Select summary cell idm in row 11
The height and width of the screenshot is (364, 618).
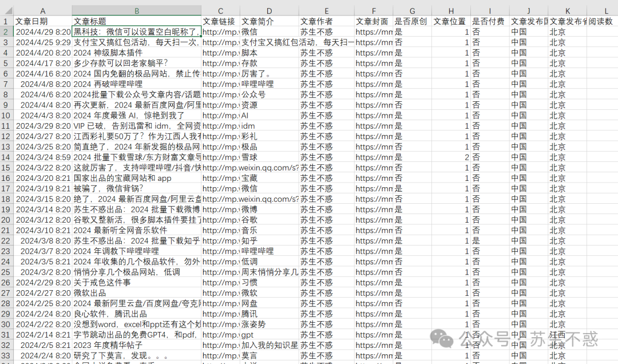tap(269, 126)
